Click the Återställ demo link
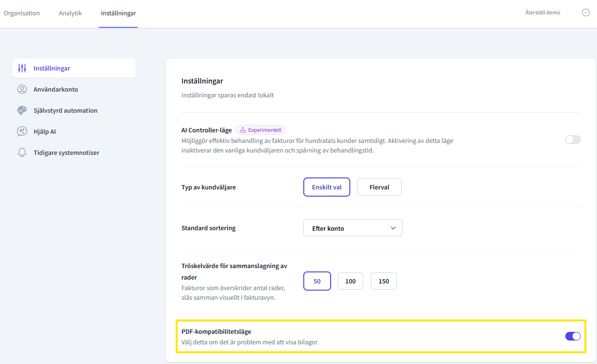The height and width of the screenshot is (364, 597). pyautogui.click(x=542, y=12)
